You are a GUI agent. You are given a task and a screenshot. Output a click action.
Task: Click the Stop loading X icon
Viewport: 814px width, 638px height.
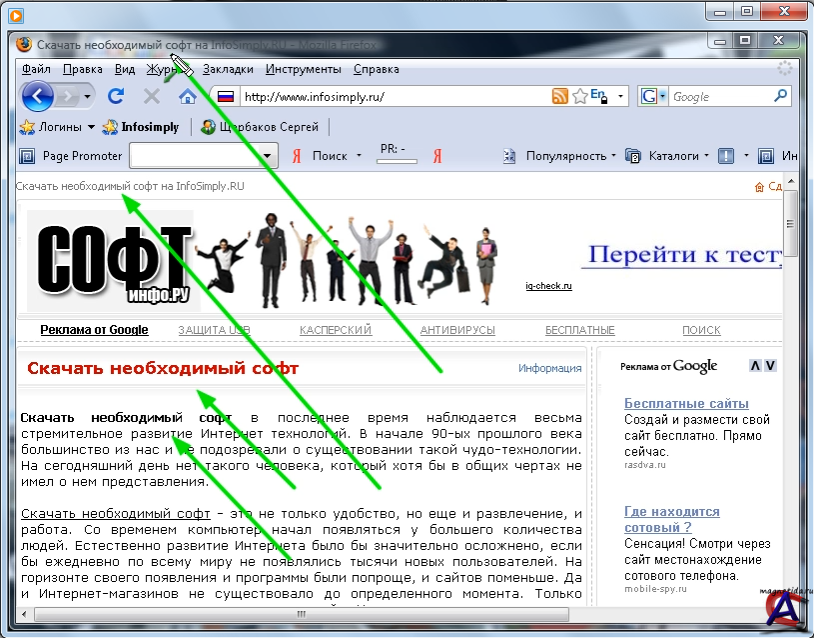[152, 97]
